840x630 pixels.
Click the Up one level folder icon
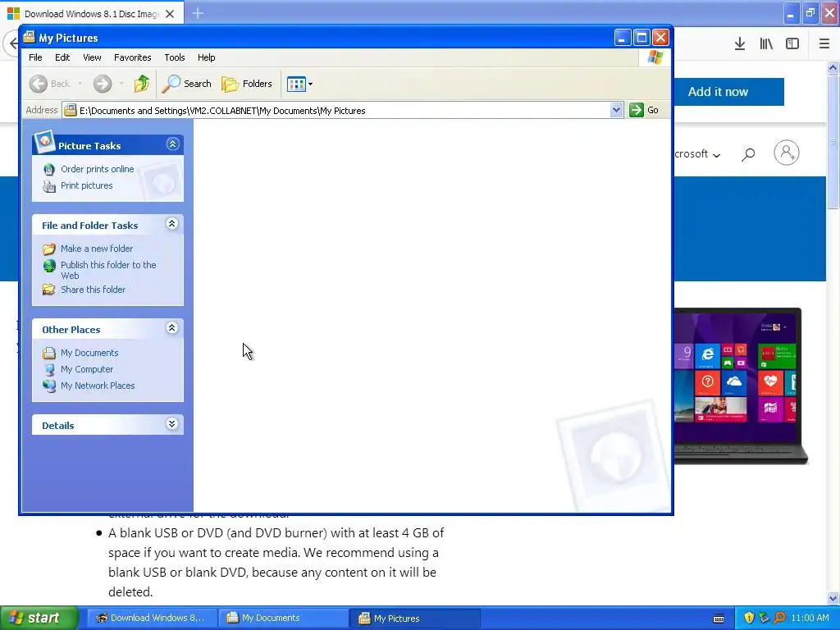pyautogui.click(x=142, y=84)
